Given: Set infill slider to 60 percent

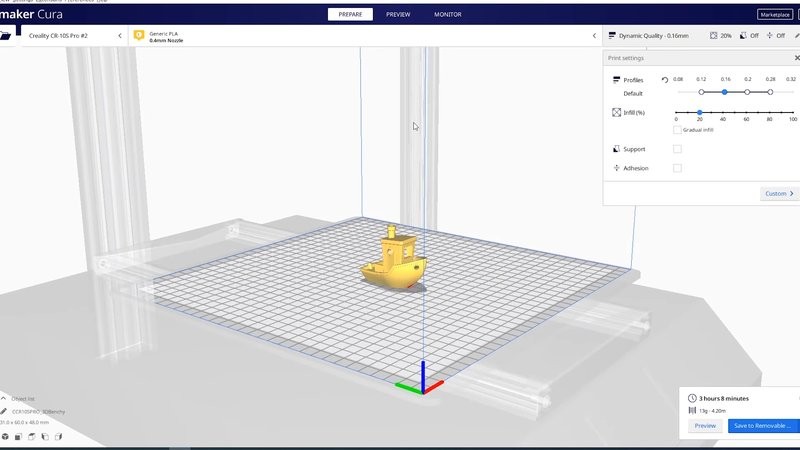Looking at the screenshot, I should coord(746,112).
